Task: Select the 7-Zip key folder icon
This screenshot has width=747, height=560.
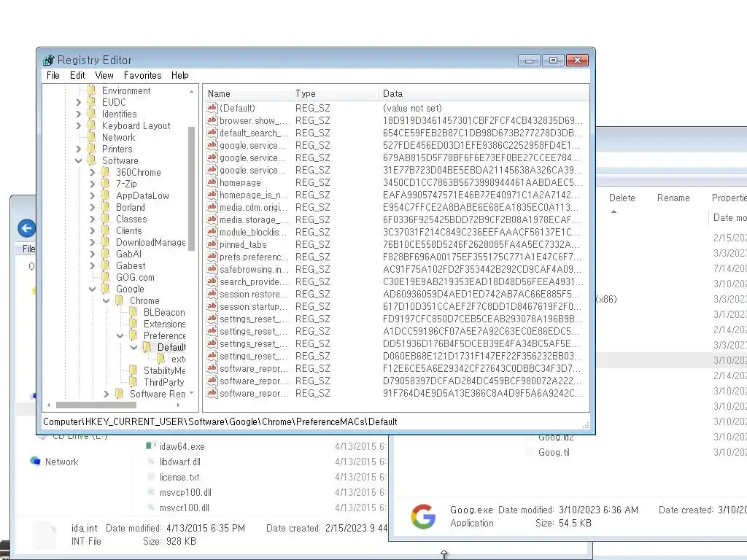Action: point(106,184)
